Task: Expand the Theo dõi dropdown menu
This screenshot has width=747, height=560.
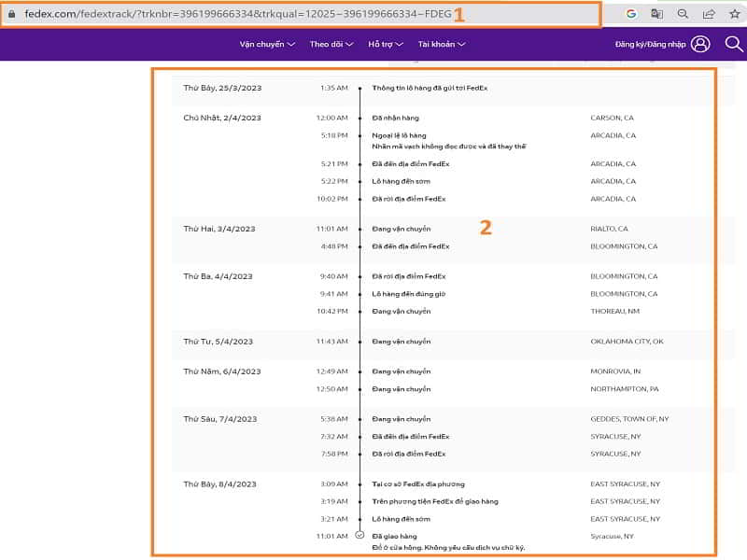Action: point(331,44)
